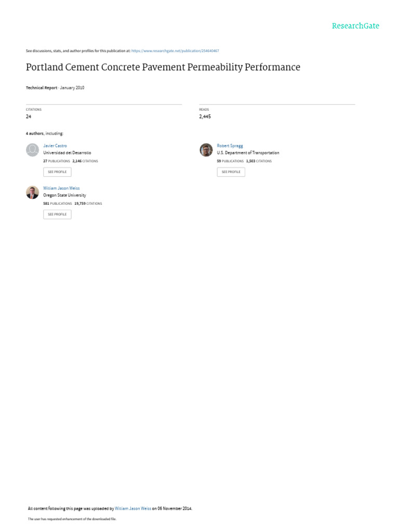399x532 pixels.
Task: Click the reads count of 2,445
Action: (x=205, y=116)
